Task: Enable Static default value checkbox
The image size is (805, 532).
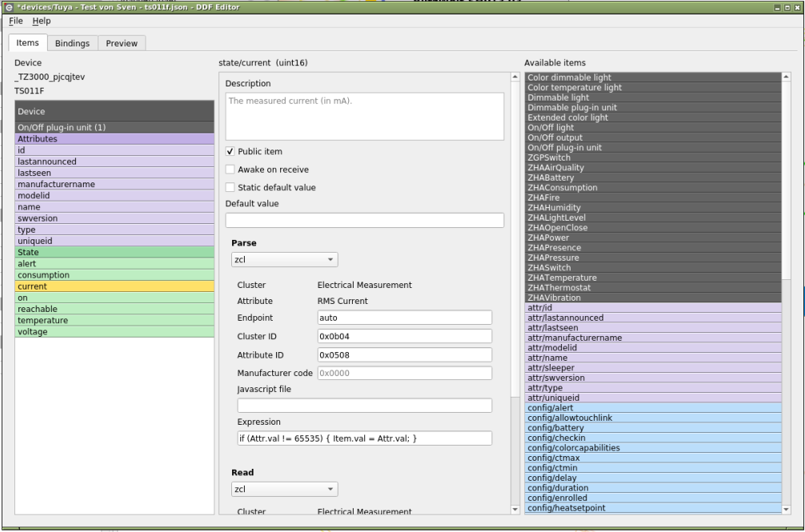Action: click(x=230, y=188)
